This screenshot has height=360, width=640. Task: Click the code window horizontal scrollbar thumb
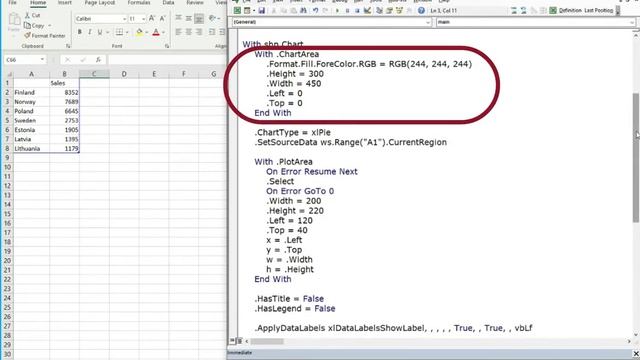pyautogui.click(x=267, y=341)
